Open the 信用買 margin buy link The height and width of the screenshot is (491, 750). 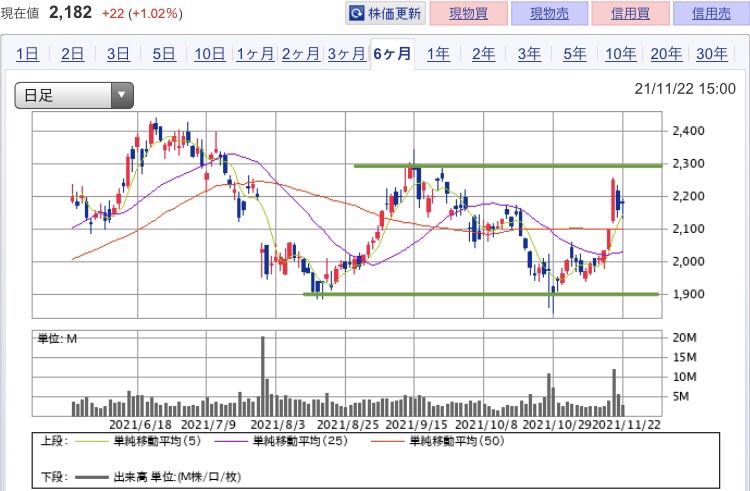[x=630, y=13]
